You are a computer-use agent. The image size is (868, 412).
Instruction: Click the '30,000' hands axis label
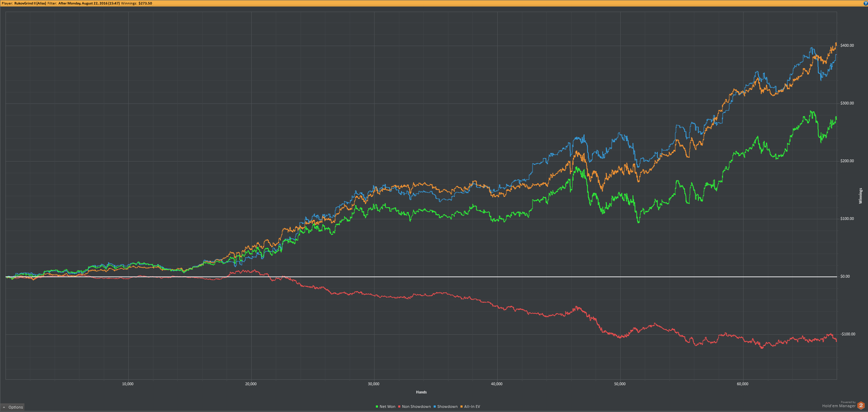coord(373,384)
